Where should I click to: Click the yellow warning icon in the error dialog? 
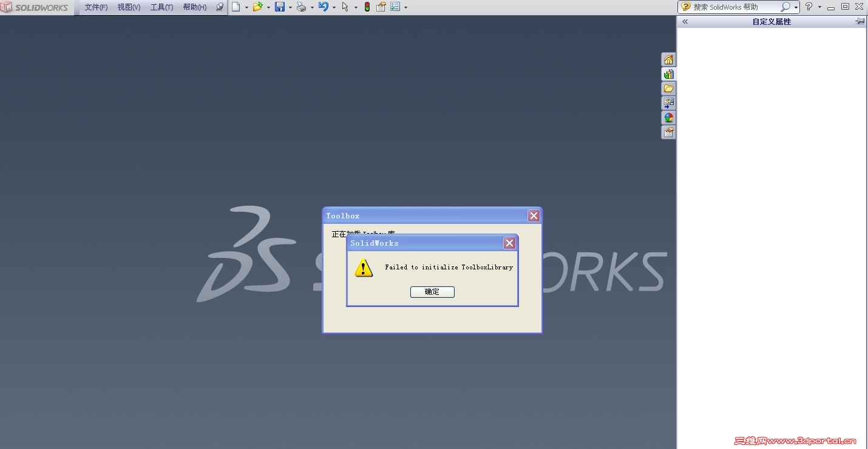pyautogui.click(x=364, y=268)
